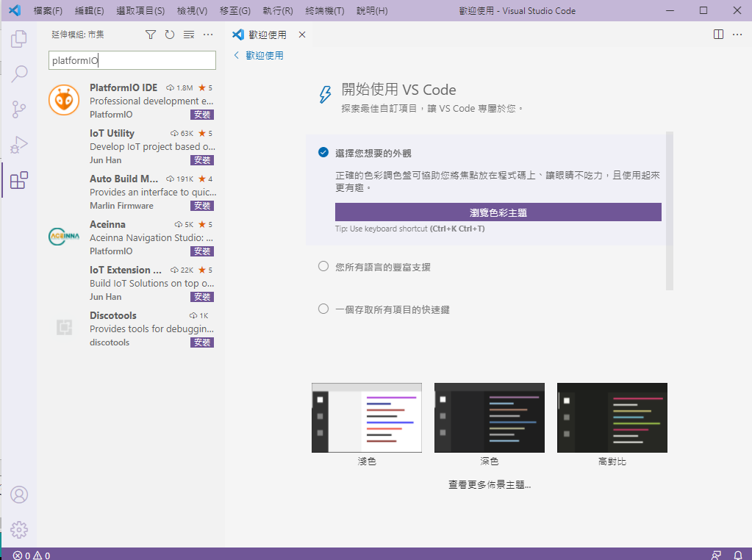Open the Discotools extension title
Image resolution: width=752 pixels, height=560 pixels.
[112, 315]
